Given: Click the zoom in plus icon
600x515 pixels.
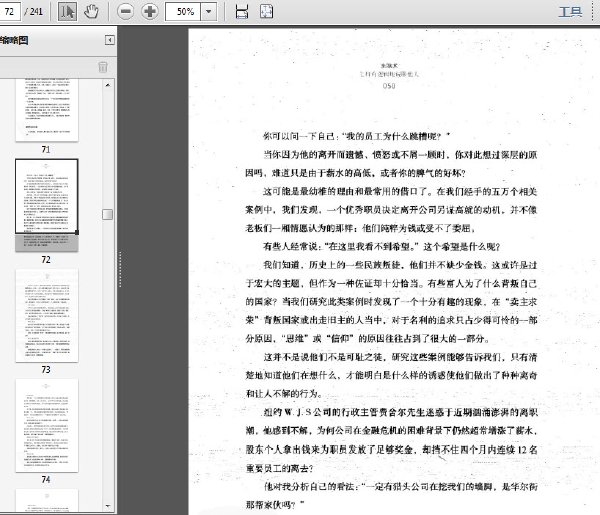Looking at the screenshot, I should click(150, 11).
